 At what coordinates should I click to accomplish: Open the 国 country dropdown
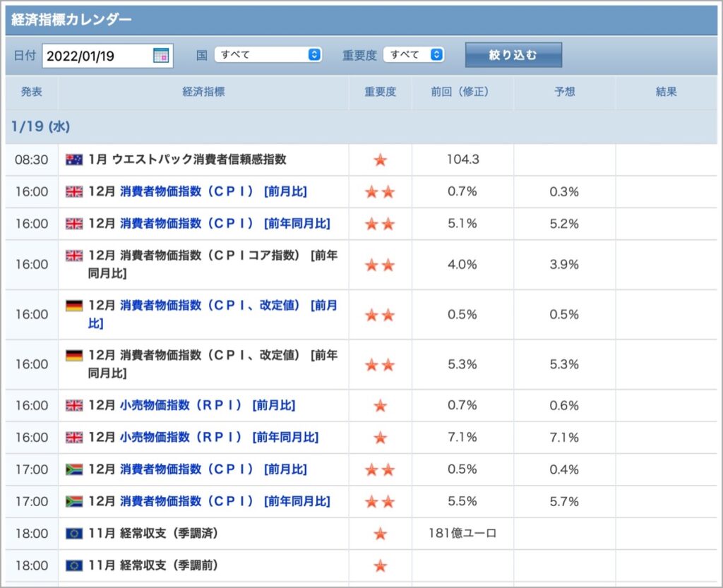[268, 55]
